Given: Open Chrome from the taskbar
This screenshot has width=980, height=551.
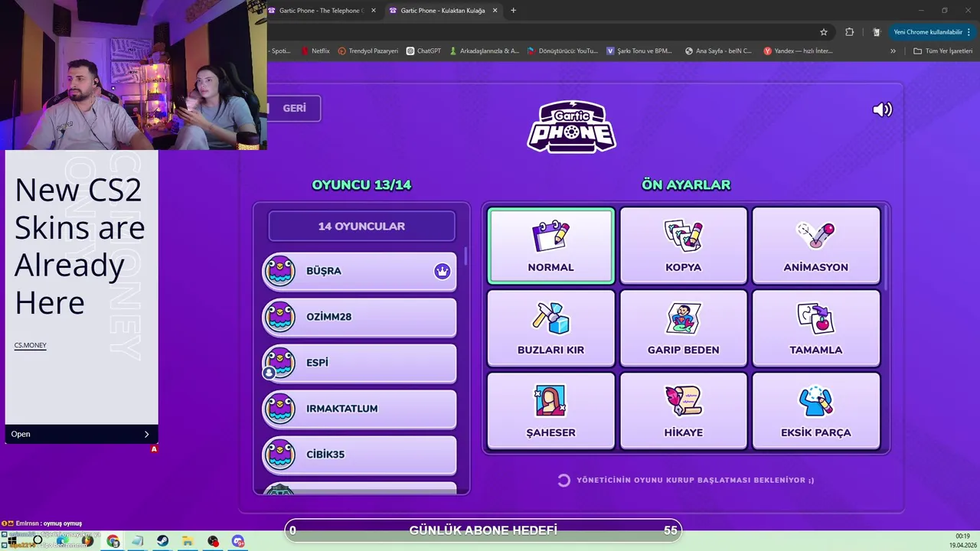Looking at the screenshot, I should 113,542.
